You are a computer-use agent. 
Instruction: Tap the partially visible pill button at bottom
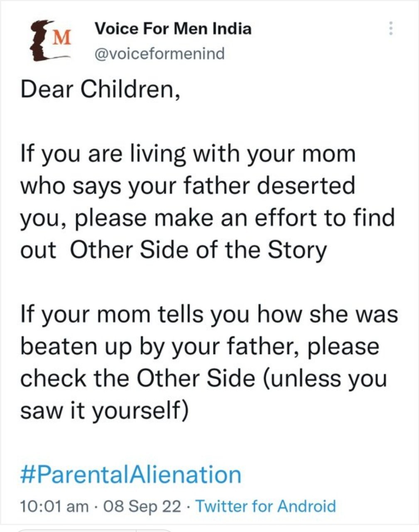pos(95,530)
